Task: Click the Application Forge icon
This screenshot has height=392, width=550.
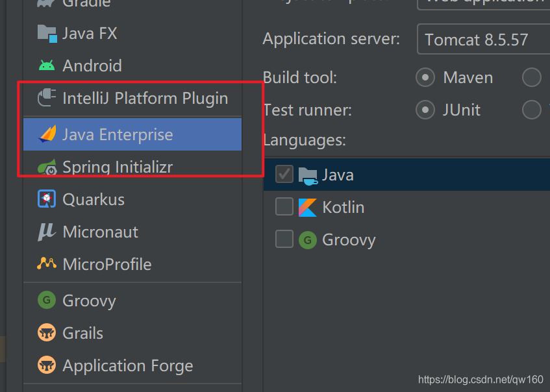Action: point(47,365)
